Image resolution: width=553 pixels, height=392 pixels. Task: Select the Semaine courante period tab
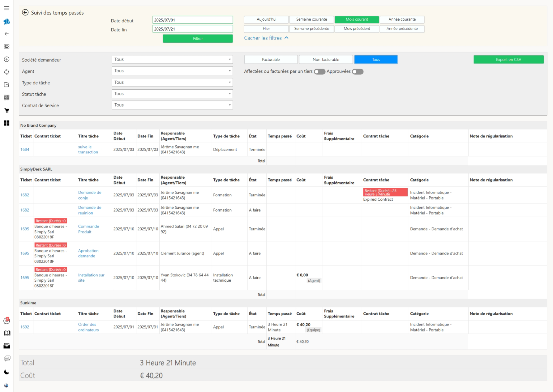pos(311,19)
